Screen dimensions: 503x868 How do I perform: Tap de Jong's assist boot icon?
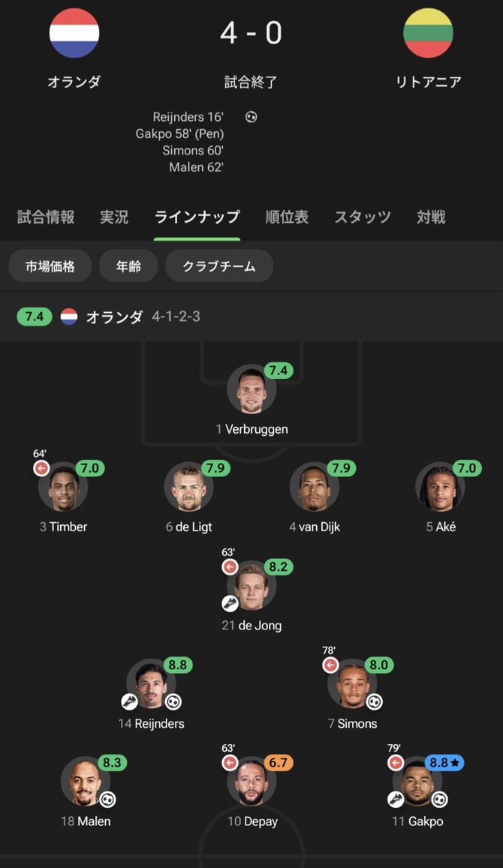pyautogui.click(x=230, y=602)
